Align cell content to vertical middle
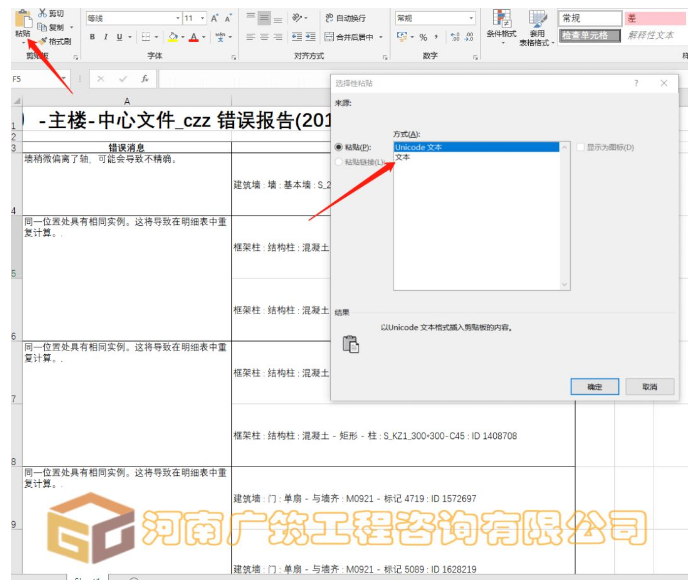The image size is (697, 583). click(264, 18)
